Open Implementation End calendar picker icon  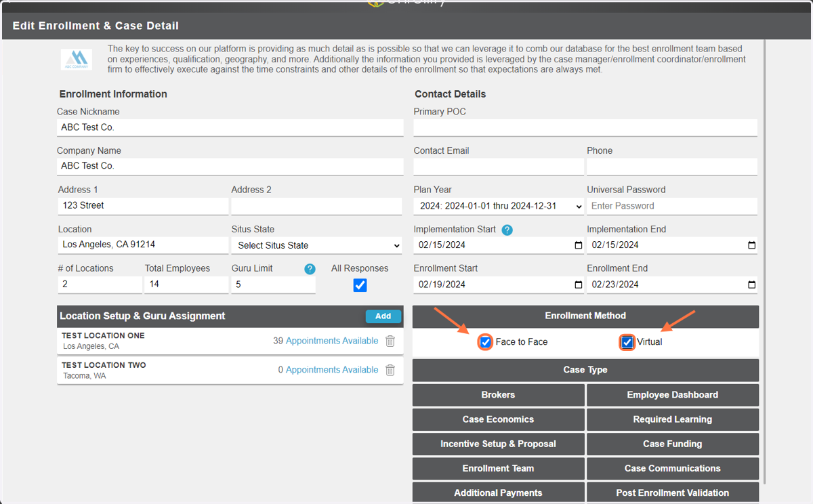coord(751,245)
